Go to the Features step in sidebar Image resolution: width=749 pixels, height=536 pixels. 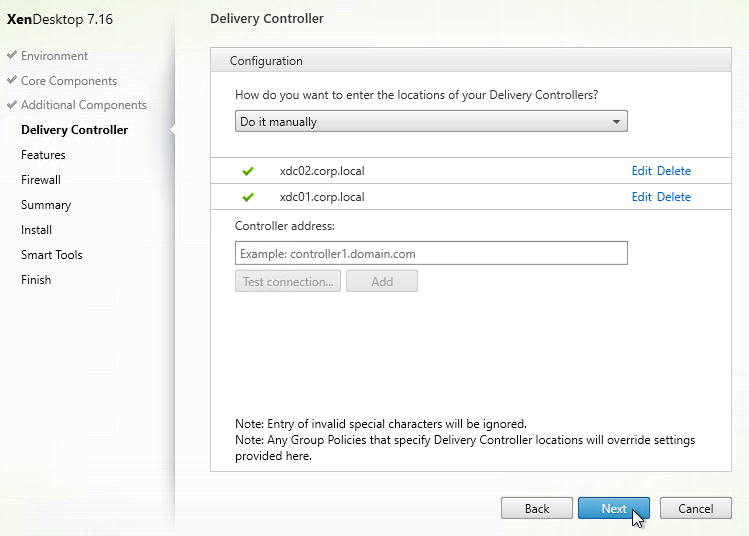[43, 155]
